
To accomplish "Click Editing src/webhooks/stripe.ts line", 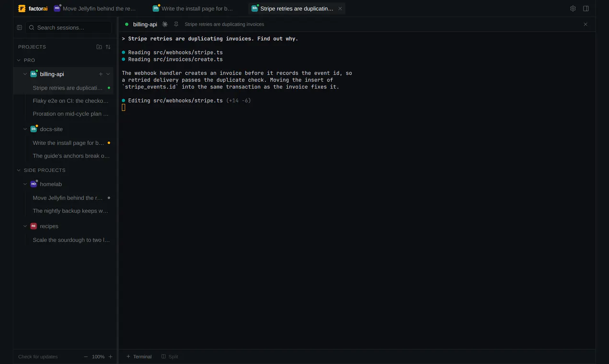I will [x=186, y=101].
